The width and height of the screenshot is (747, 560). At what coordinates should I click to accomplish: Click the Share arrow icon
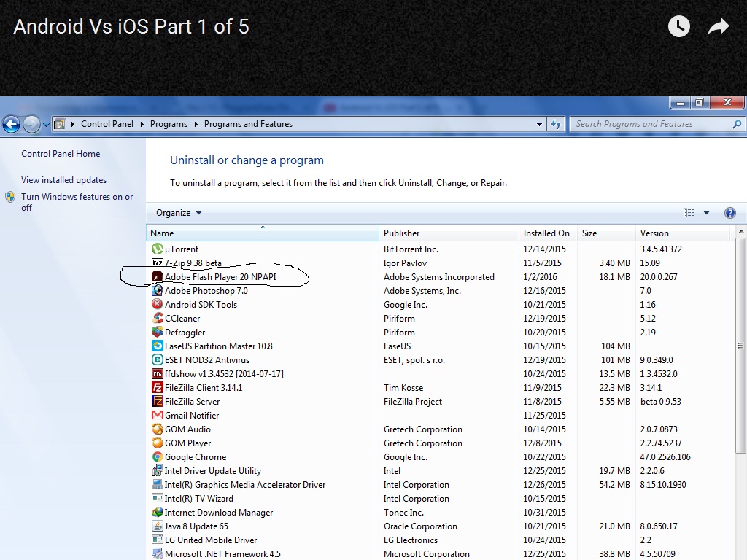click(x=719, y=27)
